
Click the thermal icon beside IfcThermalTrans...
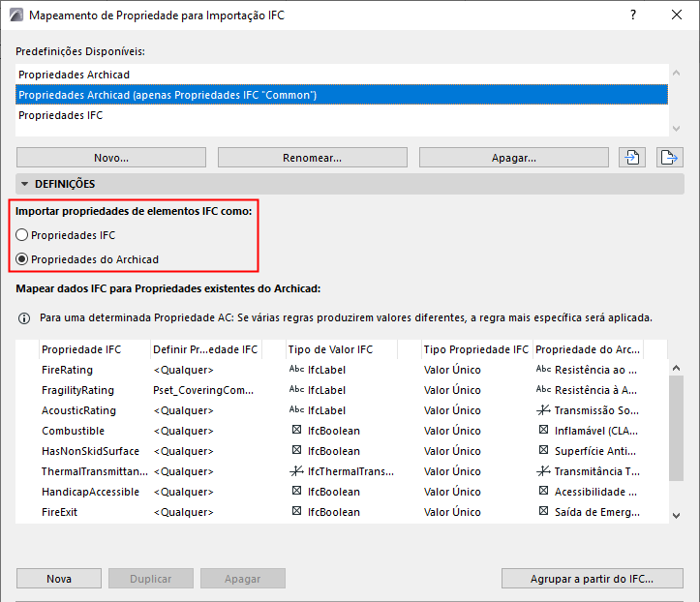coord(296,470)
